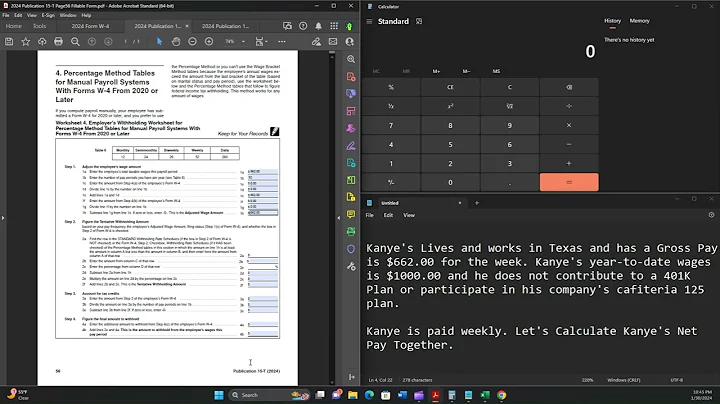
Task: Open the Window menu in Acrobat
Action: (68, 15)
